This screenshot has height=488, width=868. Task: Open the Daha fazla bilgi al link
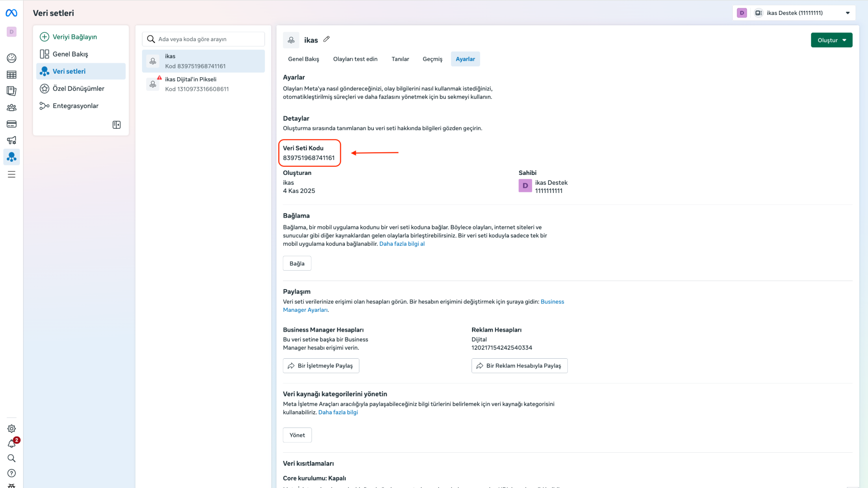(x=402, y=244)
